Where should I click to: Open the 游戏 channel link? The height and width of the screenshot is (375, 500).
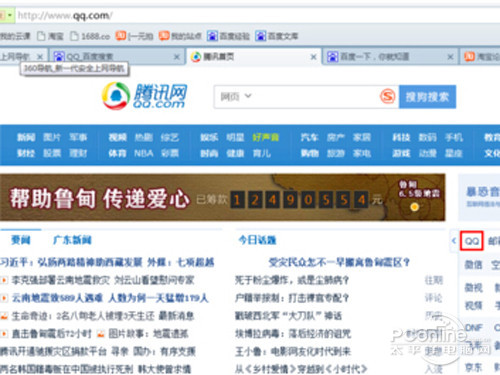401,153
